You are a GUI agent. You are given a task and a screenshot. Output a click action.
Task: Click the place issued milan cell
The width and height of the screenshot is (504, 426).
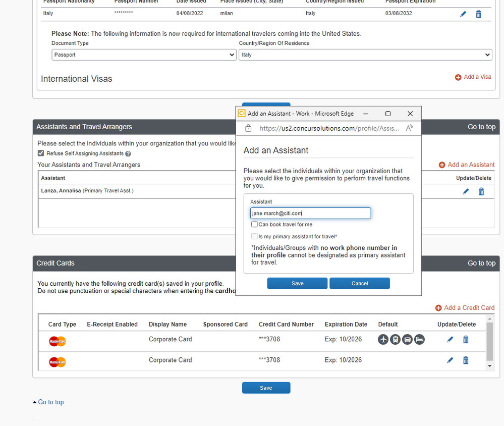click(227, 13)
